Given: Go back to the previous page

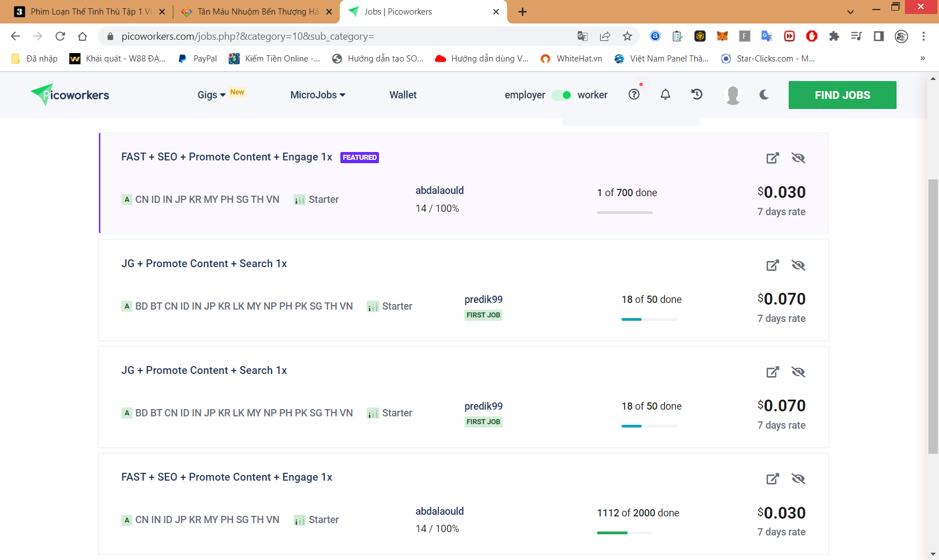Looking at the screenshot, I should (x=15, y=36).
